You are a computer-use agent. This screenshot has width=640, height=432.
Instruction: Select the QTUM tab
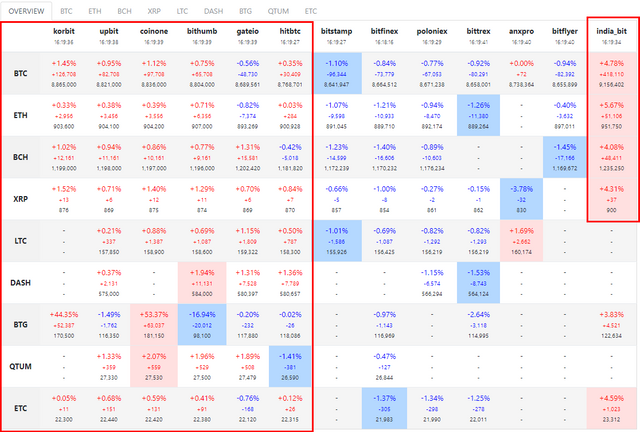click(278, 11)
